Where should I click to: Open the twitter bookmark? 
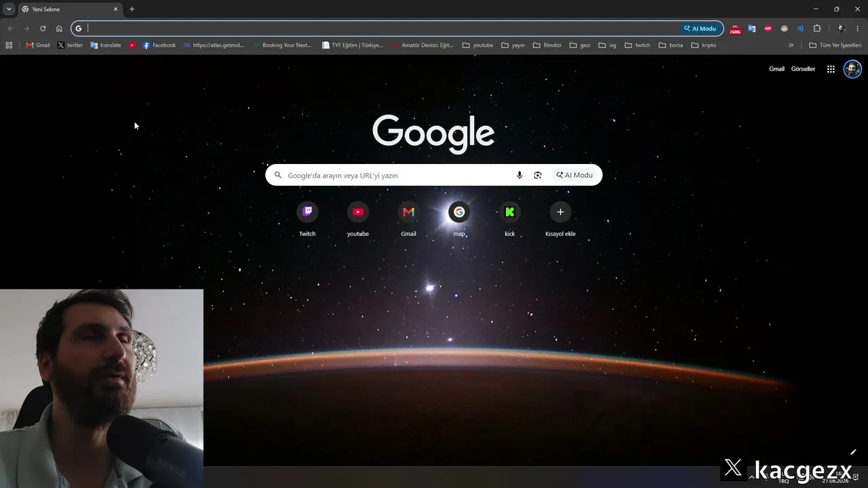pyautogui.click(x=70, y=45)
